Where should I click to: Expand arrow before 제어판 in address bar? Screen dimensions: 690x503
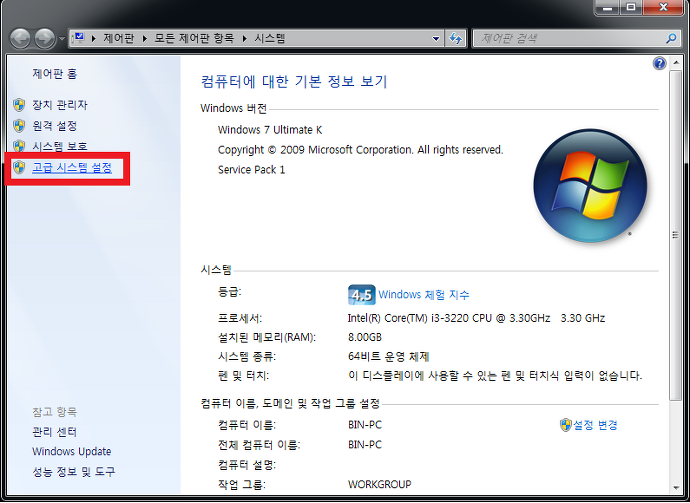click(x=93, y=39)
